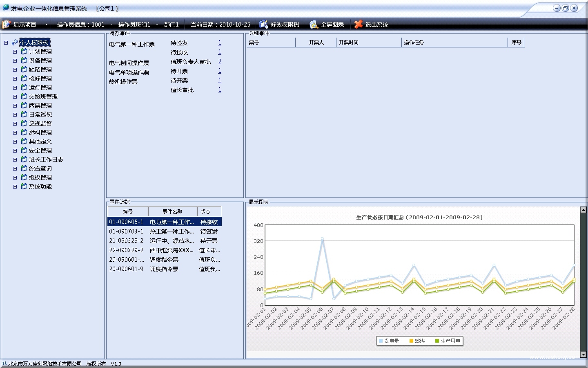The height and width of the screenshot is (368, 588).
Task: Click the 操作任务 column header
Action: [455, 42]
